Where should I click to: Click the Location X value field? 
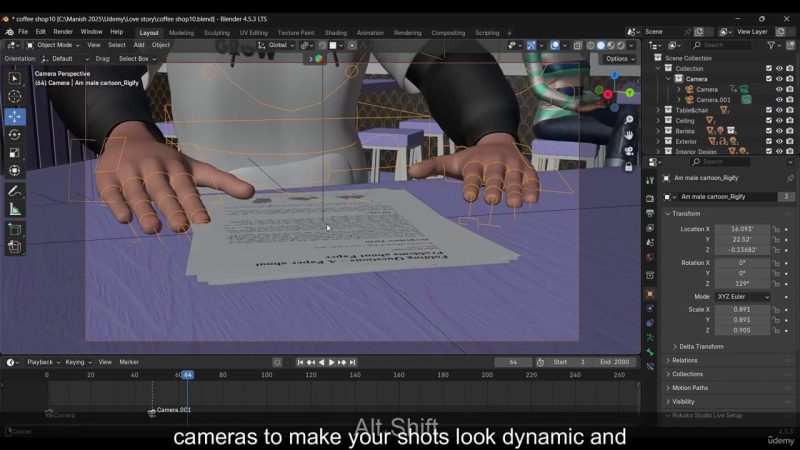click(x=742, y=229)
